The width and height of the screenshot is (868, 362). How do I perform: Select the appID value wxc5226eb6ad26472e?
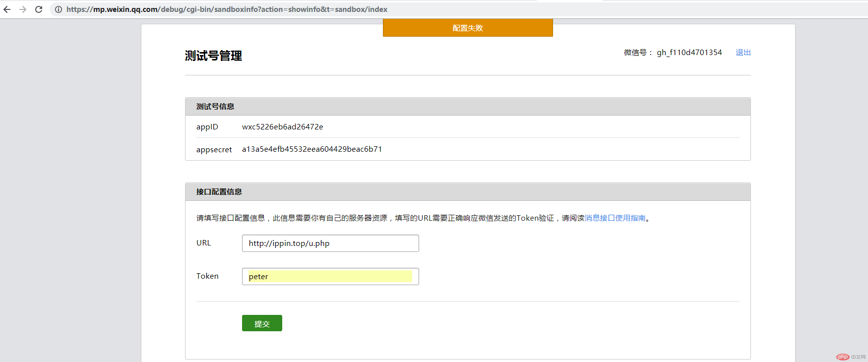[282, 127]
